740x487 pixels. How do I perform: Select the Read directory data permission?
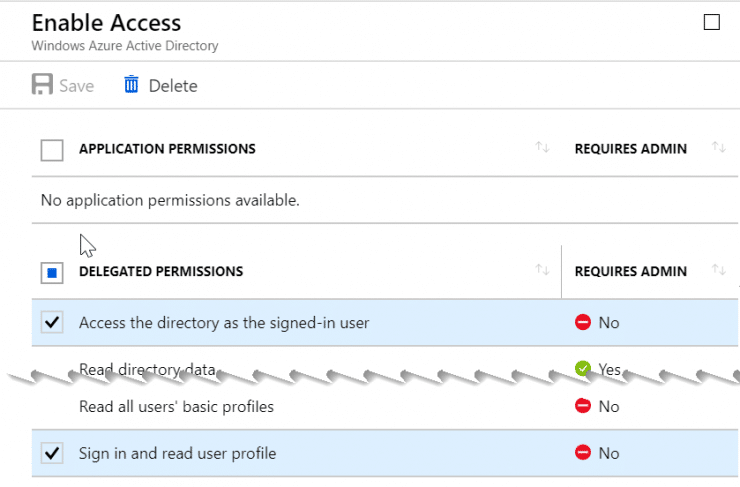[x=147, y=369]
